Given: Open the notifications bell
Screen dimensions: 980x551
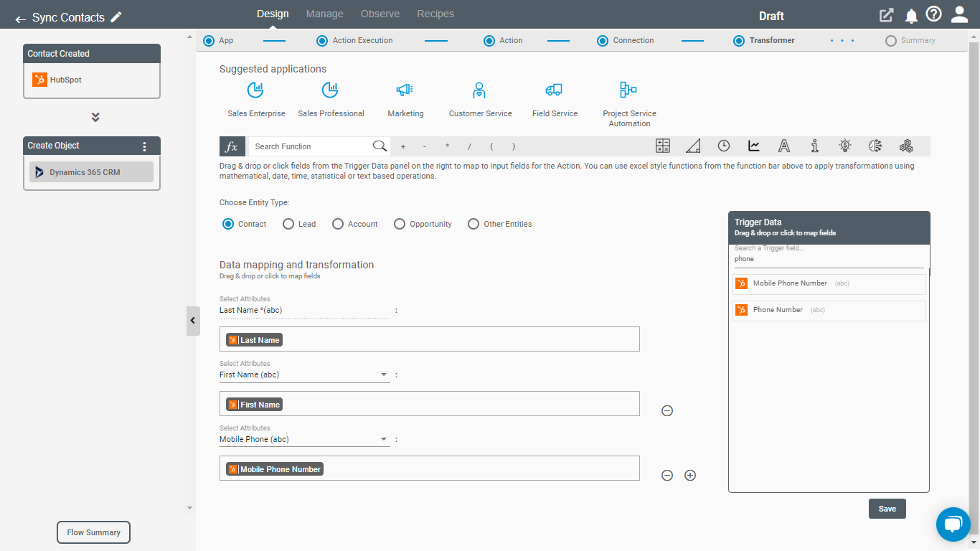Looking at the screenshot, I should 911,16.
